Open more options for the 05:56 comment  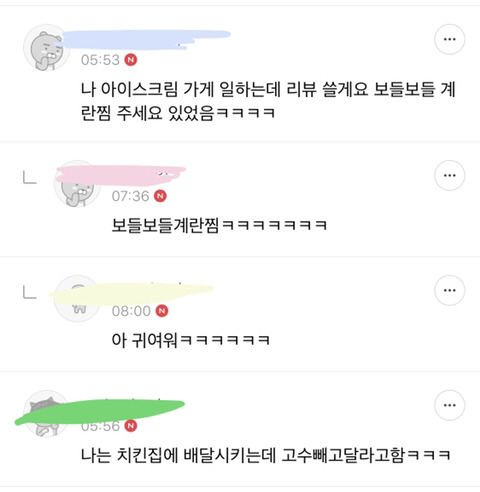(x=450, y=405)
